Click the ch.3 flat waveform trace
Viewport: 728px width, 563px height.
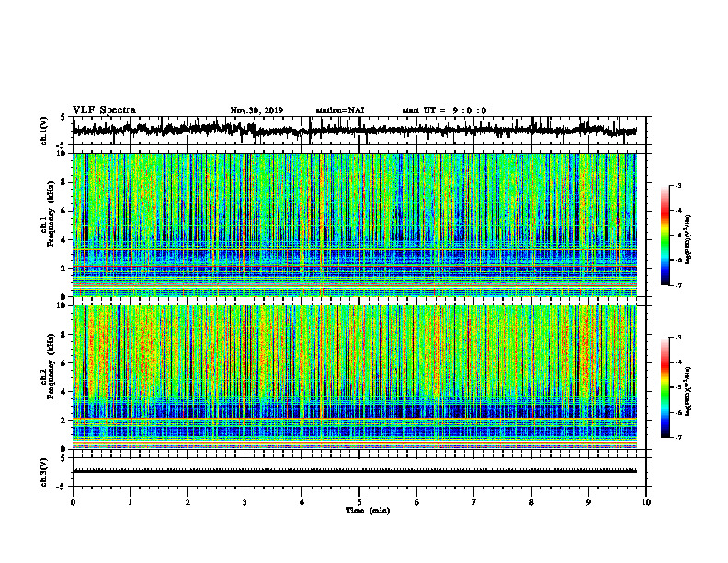[354, 471]
